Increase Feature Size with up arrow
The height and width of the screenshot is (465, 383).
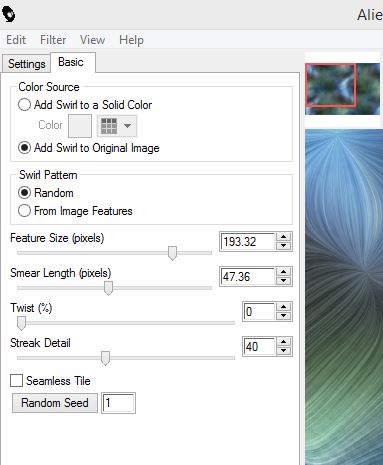pos(283,237)
